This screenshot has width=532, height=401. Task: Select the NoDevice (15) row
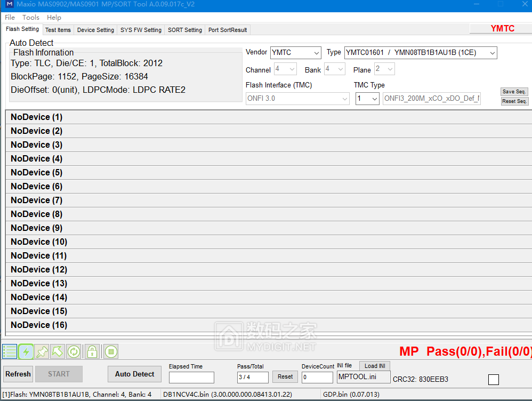269,311
